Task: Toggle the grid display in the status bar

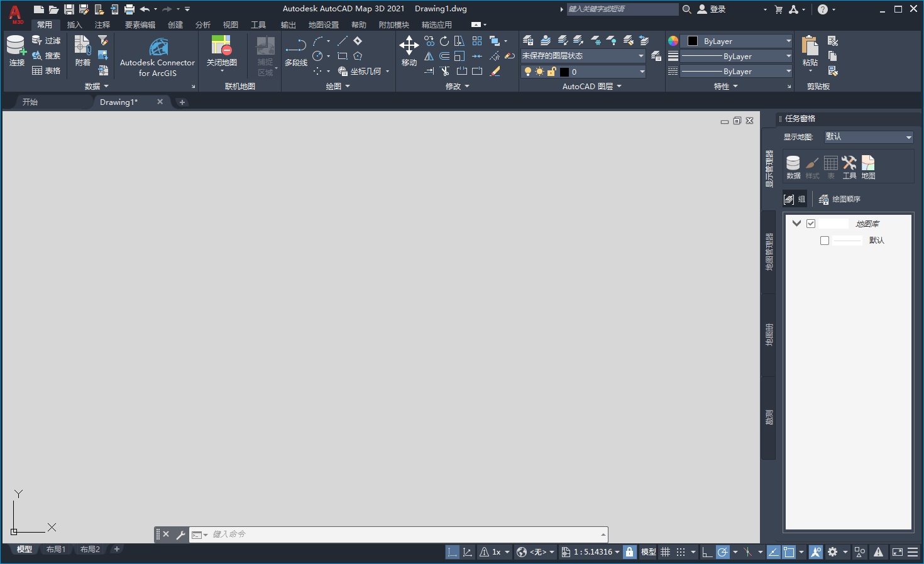Action: (665, 551)
